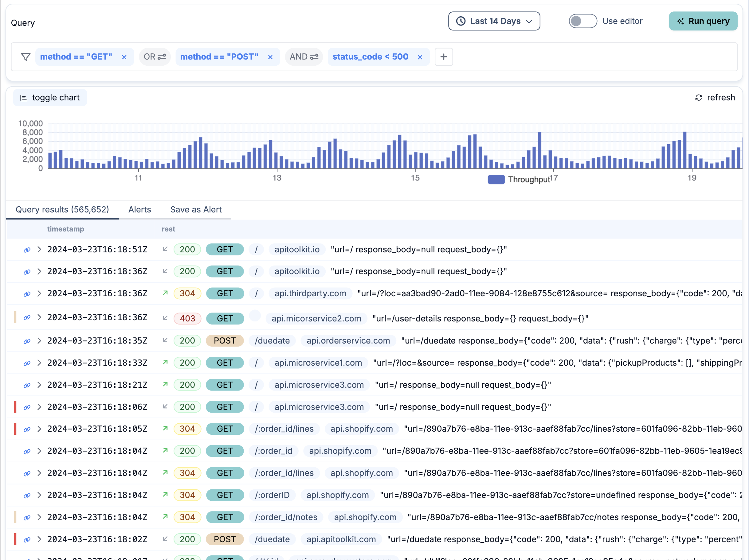Open the add filter plus icon
749x560 pixels.
(444, 57)
